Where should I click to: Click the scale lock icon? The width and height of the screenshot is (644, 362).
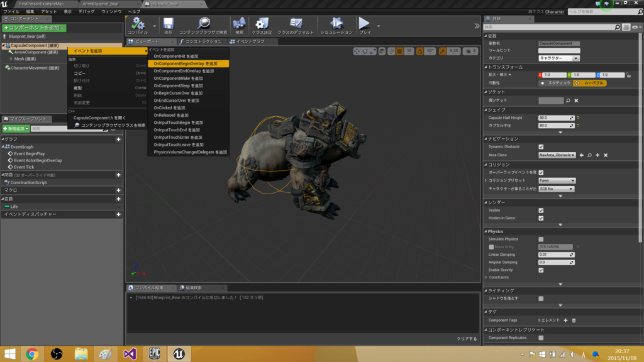coord(629,75)
